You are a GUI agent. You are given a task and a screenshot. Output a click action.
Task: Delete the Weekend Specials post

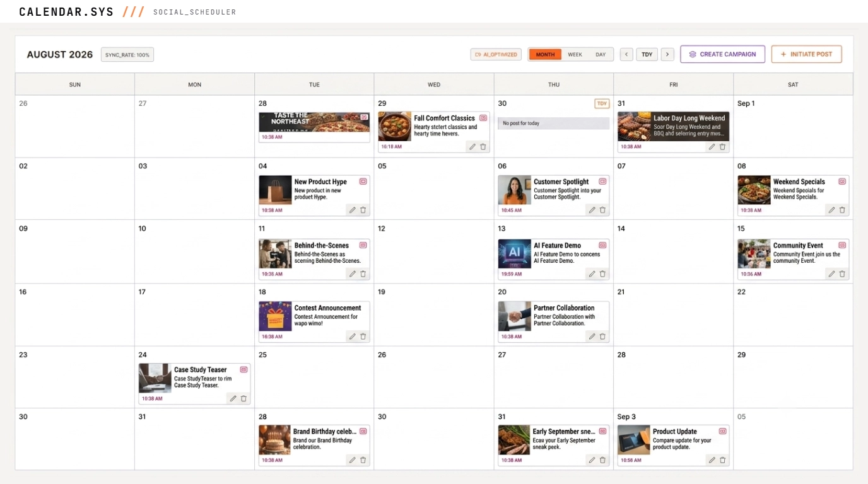[x=842, y=210]
